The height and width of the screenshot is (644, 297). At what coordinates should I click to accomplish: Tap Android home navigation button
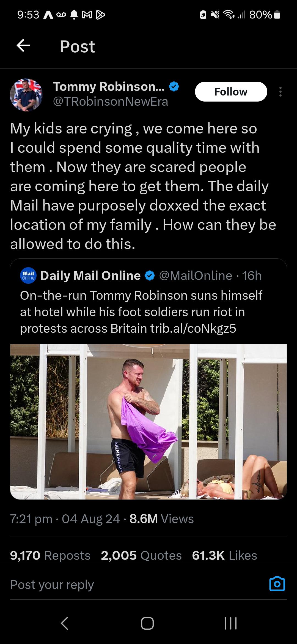(147, 623)
